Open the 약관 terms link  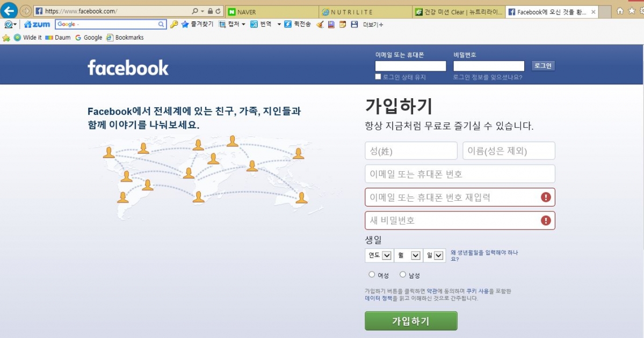(x=431, y=291)
